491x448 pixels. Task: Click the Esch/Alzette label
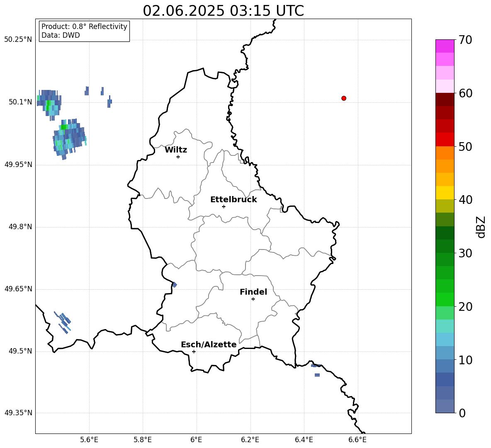pos(209,344)
